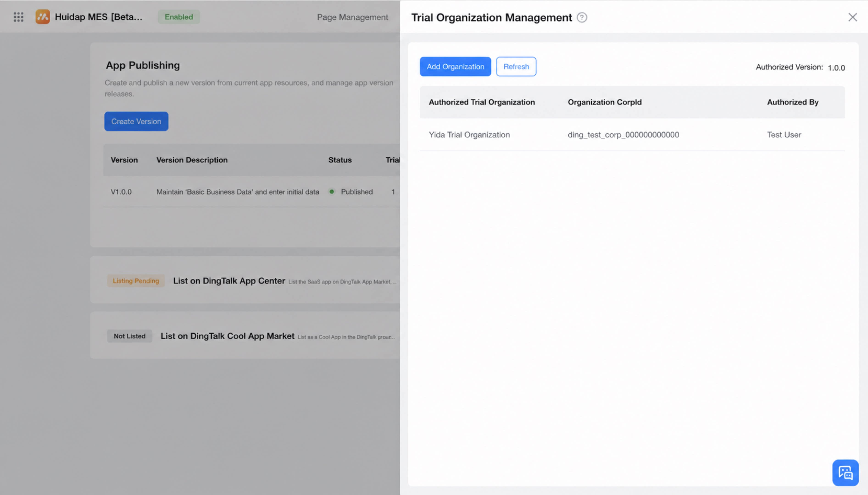Image resolution: width=868 pixels, height=495 pixels.
Task: Click the ding_test_corp CorpId value
Action: (623, 135)
